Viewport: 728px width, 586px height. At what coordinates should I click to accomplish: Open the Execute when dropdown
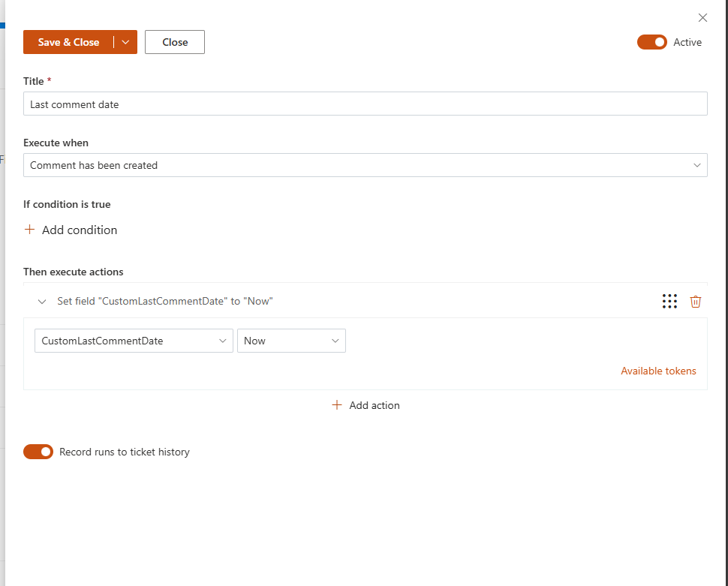365,165
